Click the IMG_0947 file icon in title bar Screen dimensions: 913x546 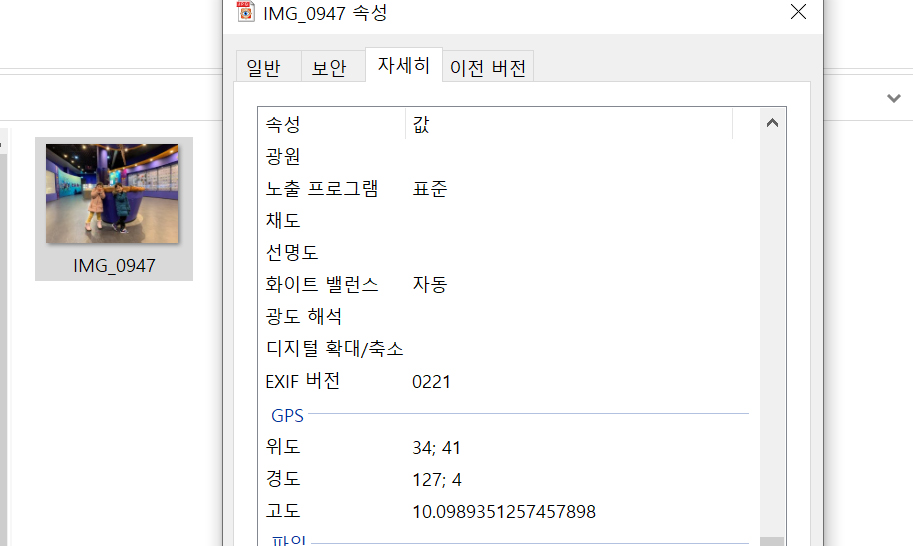pos(246,12)
